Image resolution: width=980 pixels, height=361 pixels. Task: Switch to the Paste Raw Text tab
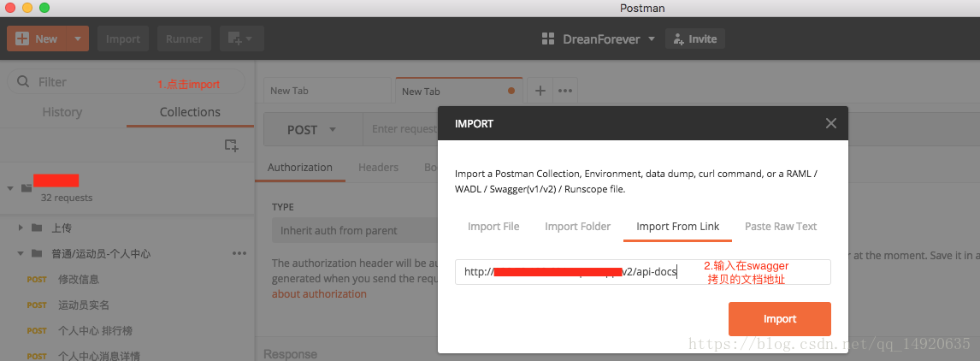click(x=781, y=227)
